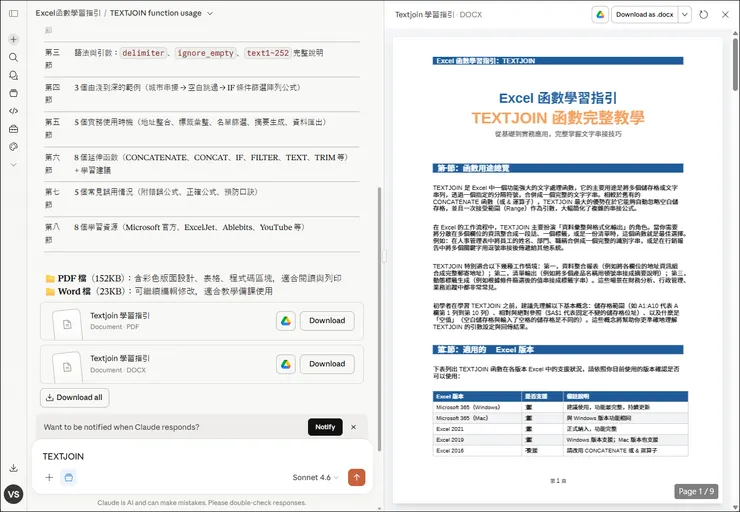Click the document title TEXTJOIN 函數完整教學
Viewport: 740px width, 512px height.
(x=558, y=118)
